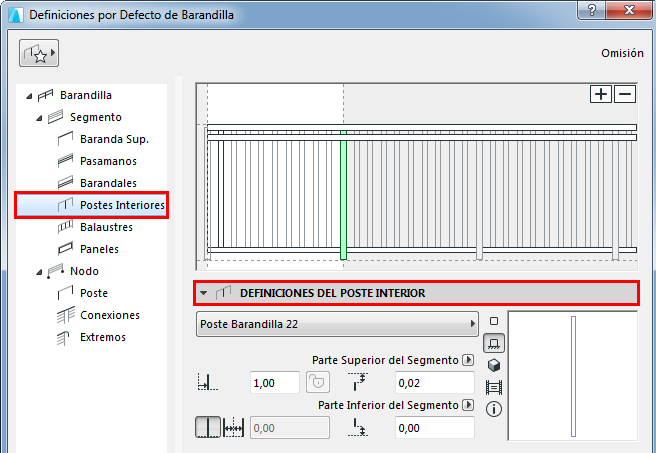Click the 0,02 top offset field
This screenshot has height=453, width=656.
point(435,382)
